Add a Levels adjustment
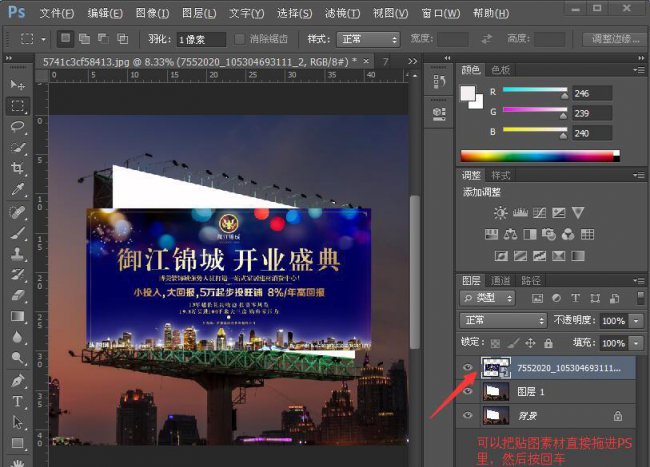Viewport: 650px width, 467px height. click(520, 213)
